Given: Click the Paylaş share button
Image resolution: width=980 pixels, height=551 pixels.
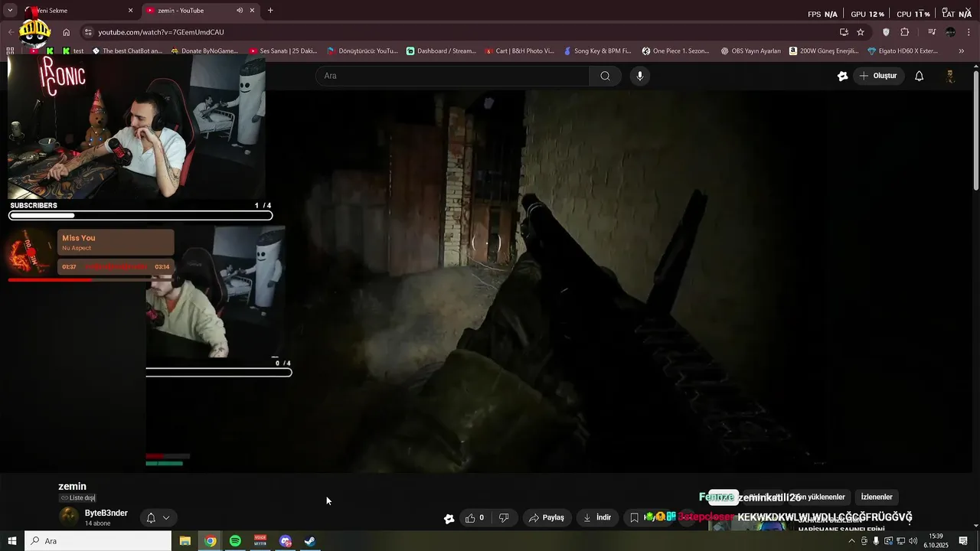Looking at the screenshot, I should (x=547, y=518).
